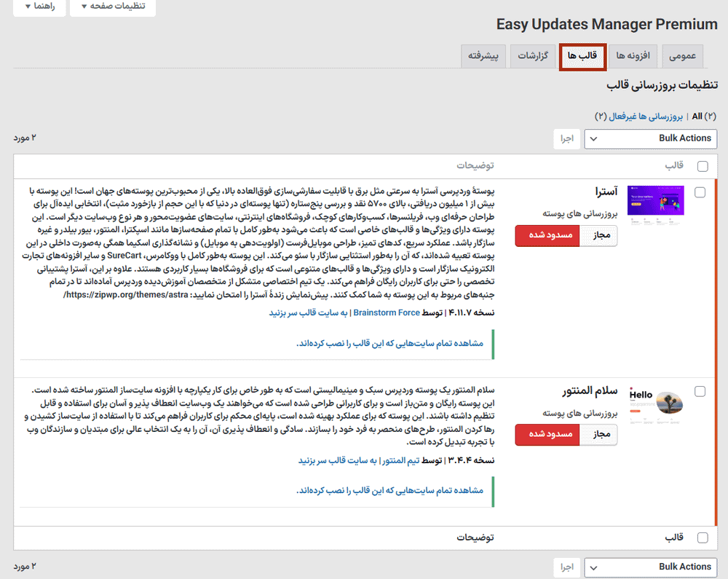Click the Hello Elementor theme thumbnail
The height and width of the screenshot is (579, 728).
click(656, 404)
